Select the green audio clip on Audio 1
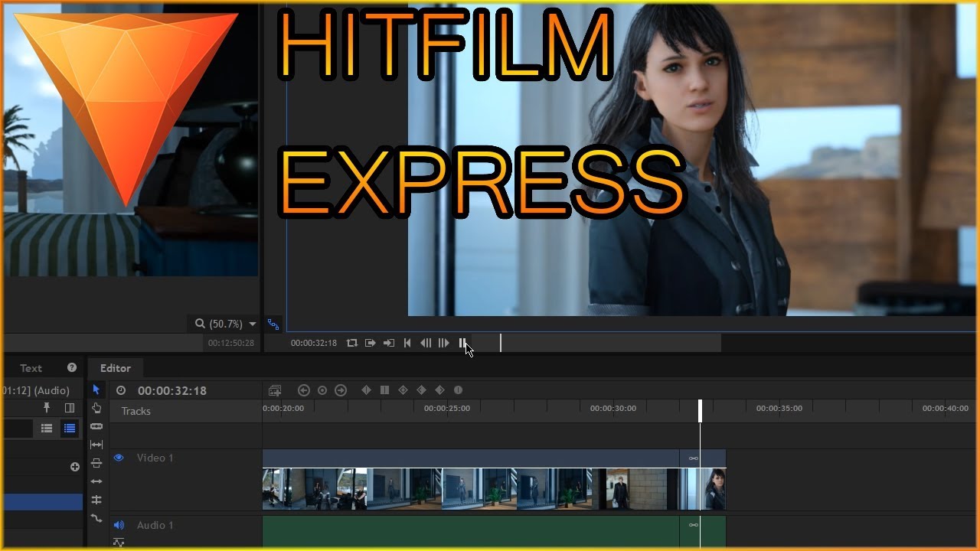980x551 pixels. pyautogui.click(x=471, y=533)
